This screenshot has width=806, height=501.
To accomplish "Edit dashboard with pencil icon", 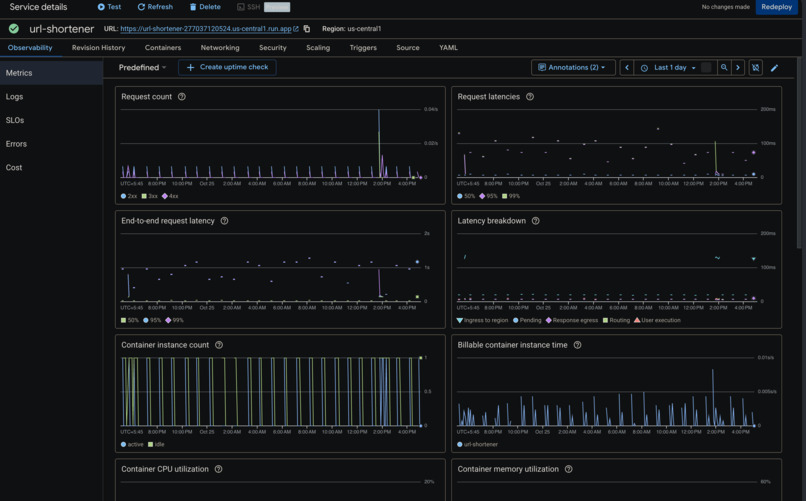I will click(775, 68).
